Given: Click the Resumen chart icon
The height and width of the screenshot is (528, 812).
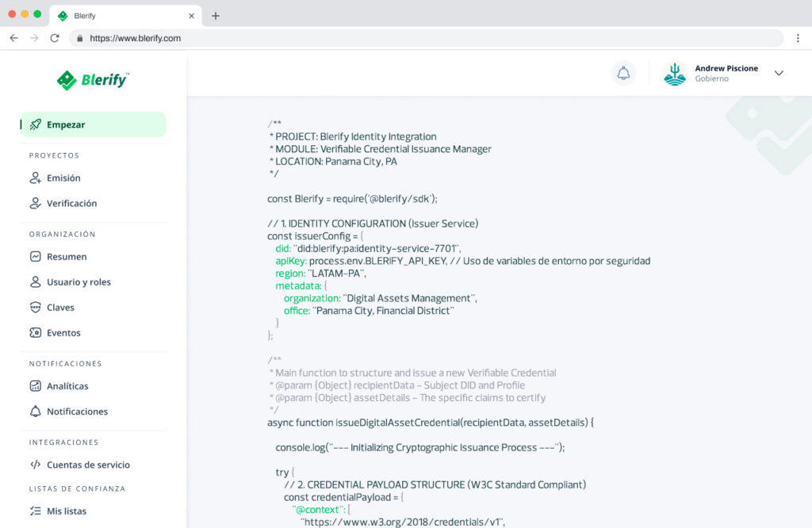Looking at the screenshot, I should tap(35, 257).
